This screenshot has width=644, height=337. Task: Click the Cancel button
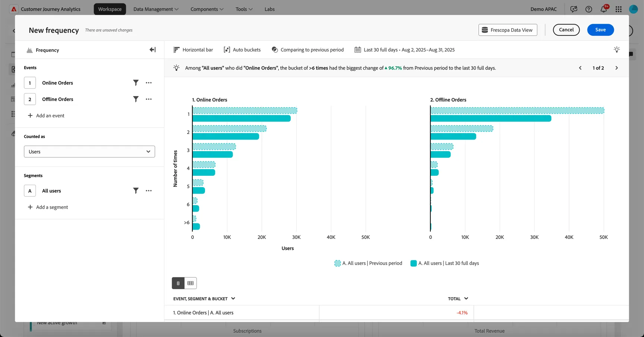566,30
